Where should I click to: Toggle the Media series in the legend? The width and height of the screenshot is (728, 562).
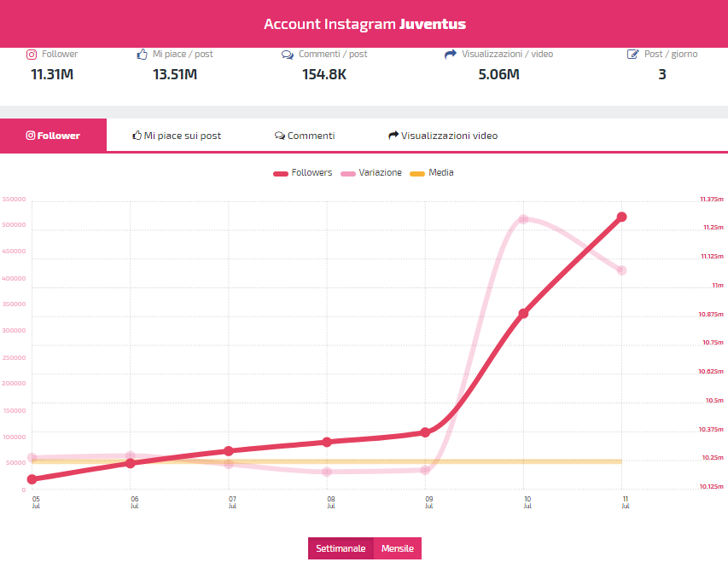point(431,172)
